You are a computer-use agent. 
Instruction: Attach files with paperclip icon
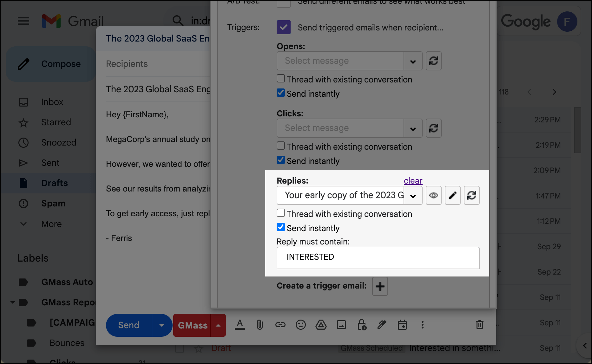point(260,325)
